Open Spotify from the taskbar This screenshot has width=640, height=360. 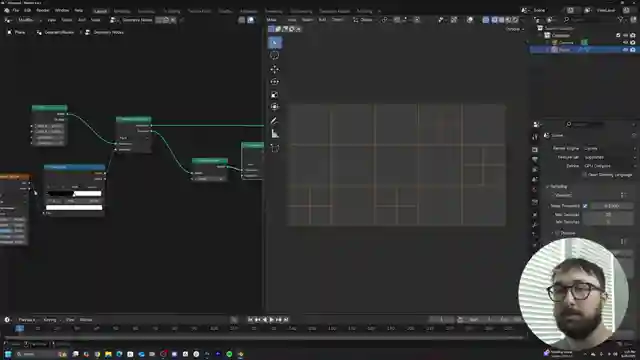(x=229, y=354)
